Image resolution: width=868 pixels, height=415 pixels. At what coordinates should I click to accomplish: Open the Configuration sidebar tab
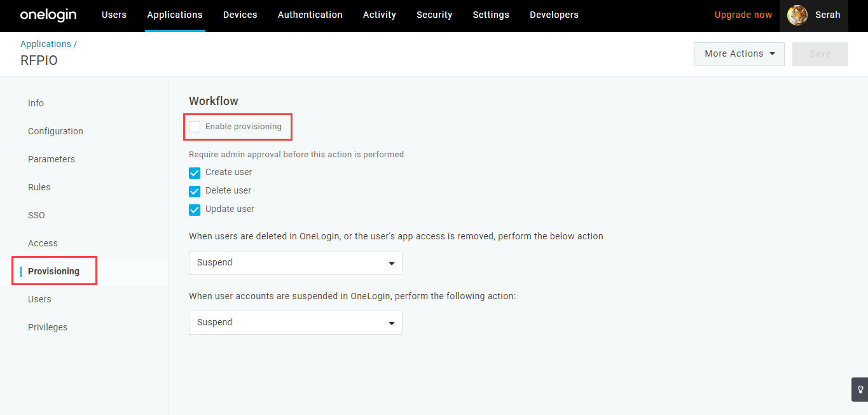click(x=55, y=131)
